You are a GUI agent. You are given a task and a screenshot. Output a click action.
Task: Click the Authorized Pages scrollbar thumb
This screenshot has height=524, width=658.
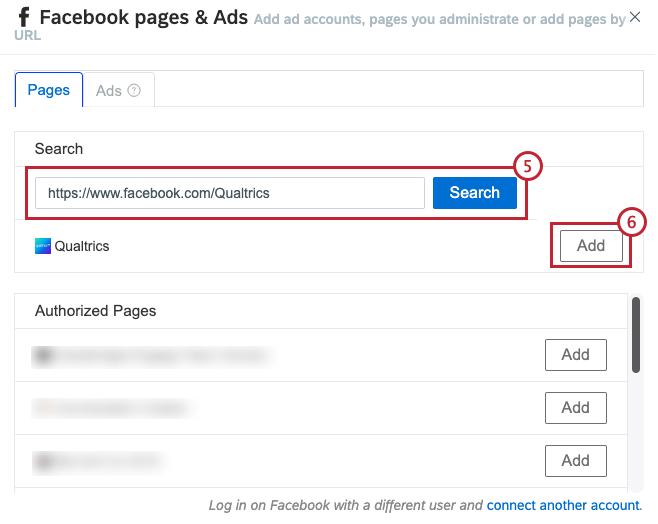[x=636, y=335]
